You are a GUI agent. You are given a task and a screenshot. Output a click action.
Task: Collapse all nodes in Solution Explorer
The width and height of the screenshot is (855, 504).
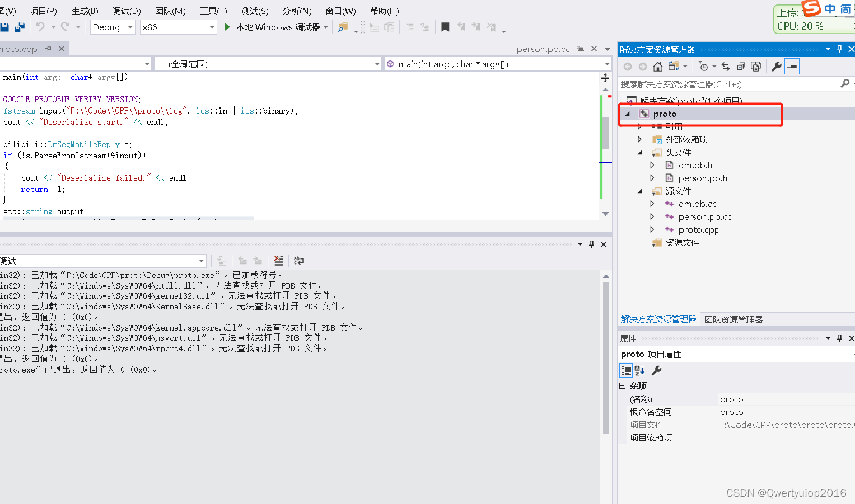741,67
